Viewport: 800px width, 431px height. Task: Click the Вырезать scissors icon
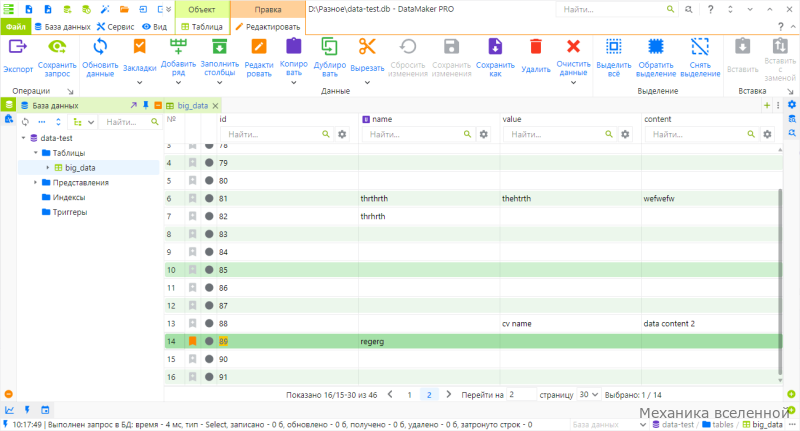367,46
